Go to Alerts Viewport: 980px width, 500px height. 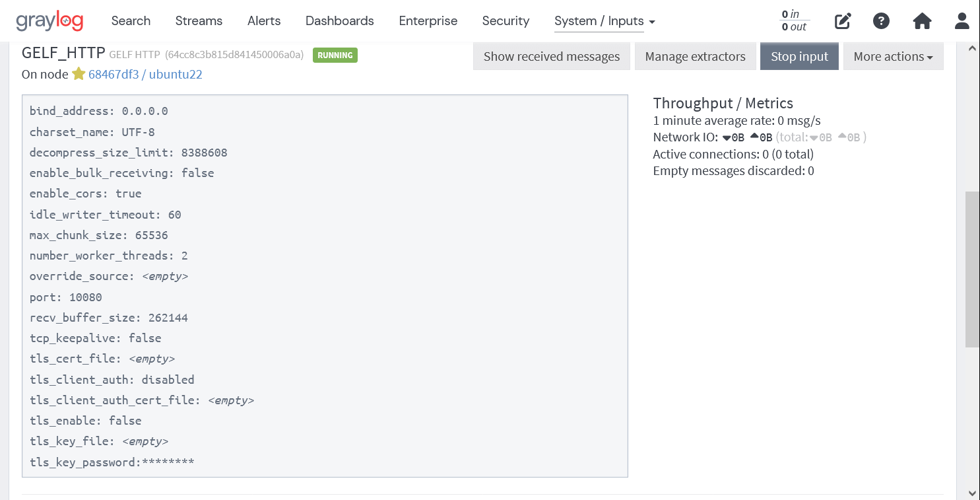(264, 21)
